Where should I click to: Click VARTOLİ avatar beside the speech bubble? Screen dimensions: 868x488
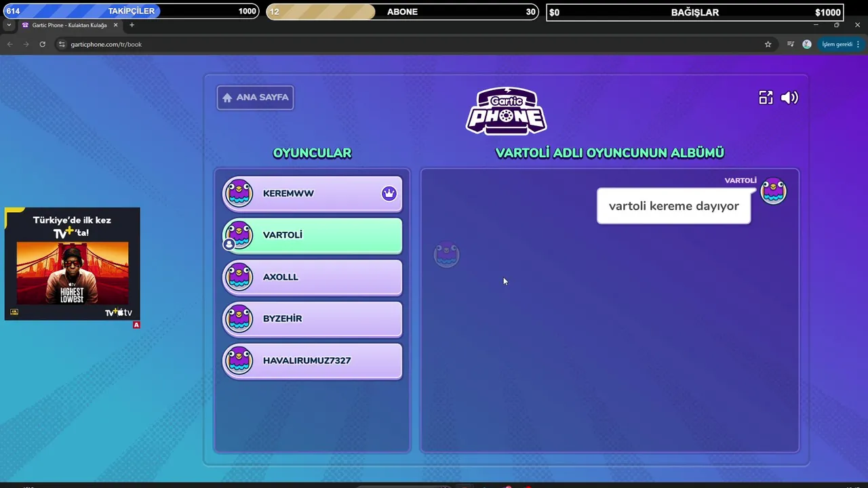click(x=773, y=191)
